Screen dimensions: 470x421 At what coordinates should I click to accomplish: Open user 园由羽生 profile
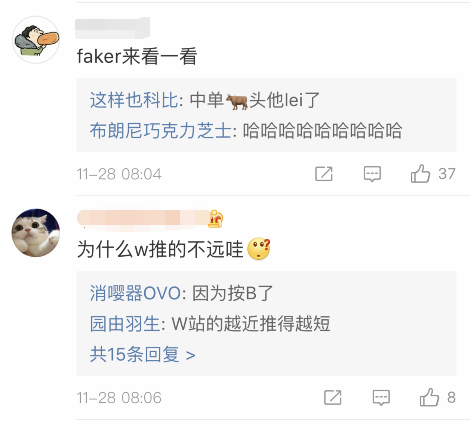click(x=125, y=324)
